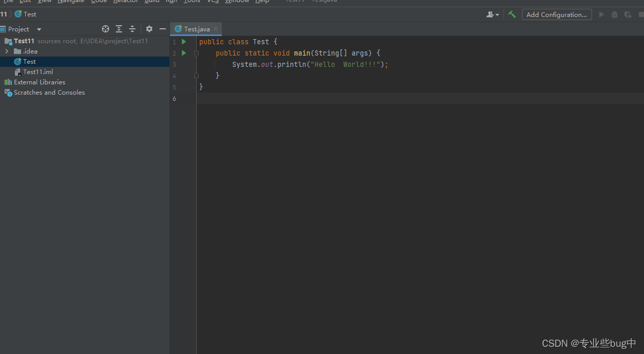Open Project panel gear options

point(149,29)
